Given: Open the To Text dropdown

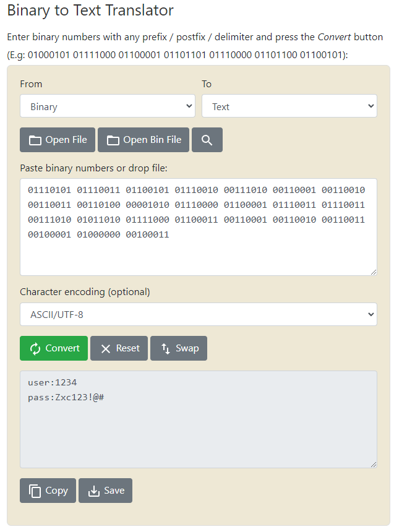Looking at the screenshot, I should coord(289,106).
